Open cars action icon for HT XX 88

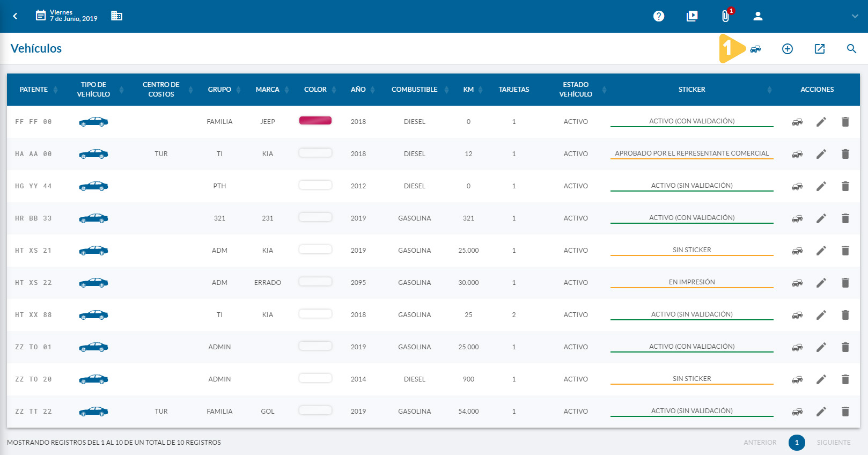[x=797, y=315]
